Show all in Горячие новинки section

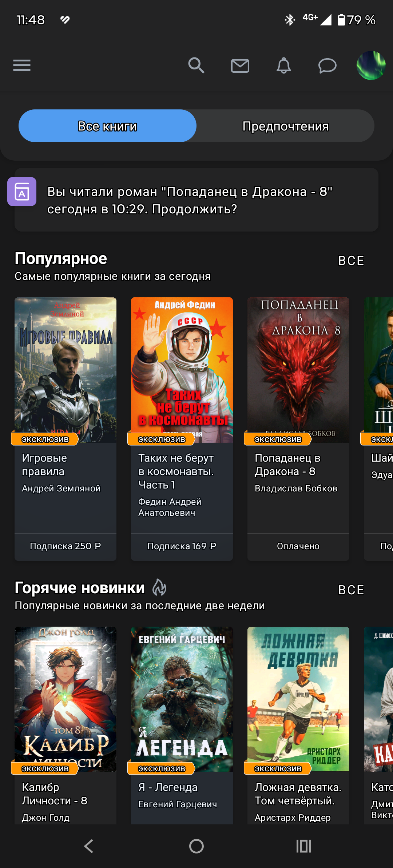coord(351,590)
